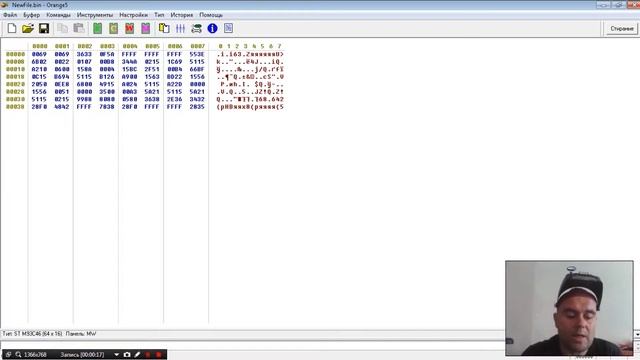
Task: Click the camera screenshot icon in recorder bar
Action: [127, 355]
